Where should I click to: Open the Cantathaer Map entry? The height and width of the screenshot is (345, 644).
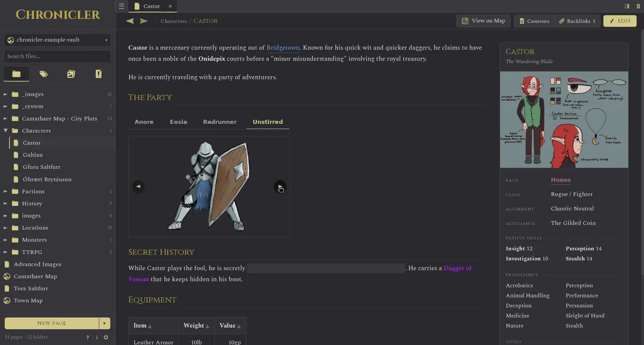pos(57,276)
